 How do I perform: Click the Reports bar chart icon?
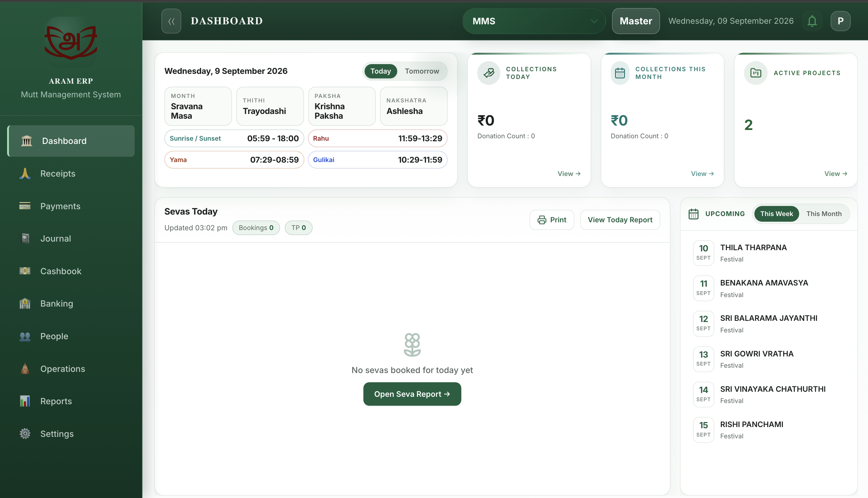[x=25, y=401]
